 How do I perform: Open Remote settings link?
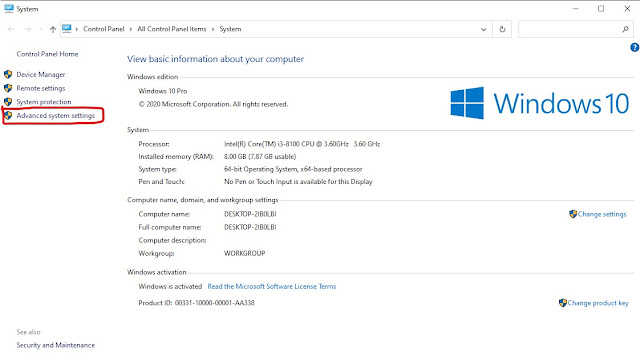click(x=41, y=88)
